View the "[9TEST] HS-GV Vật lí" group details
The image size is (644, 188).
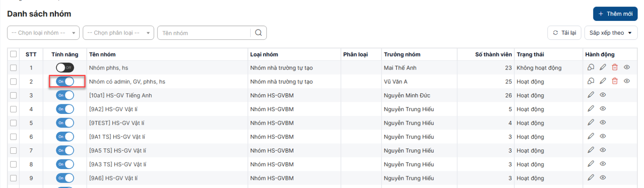603,122
